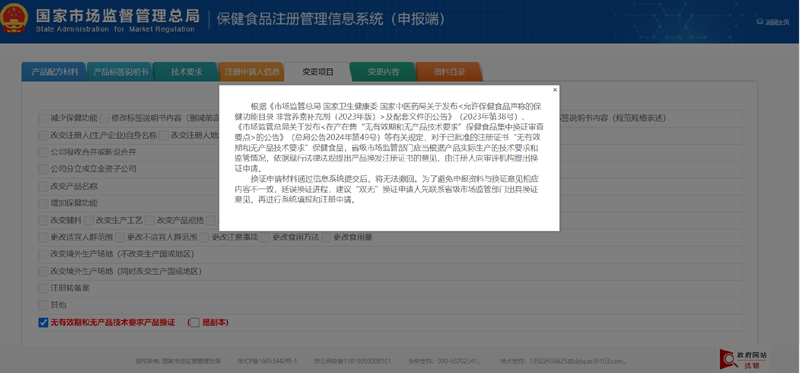Tick the 改变注册人地址 checkbox
800x373 pixels.
click(164, 135)
